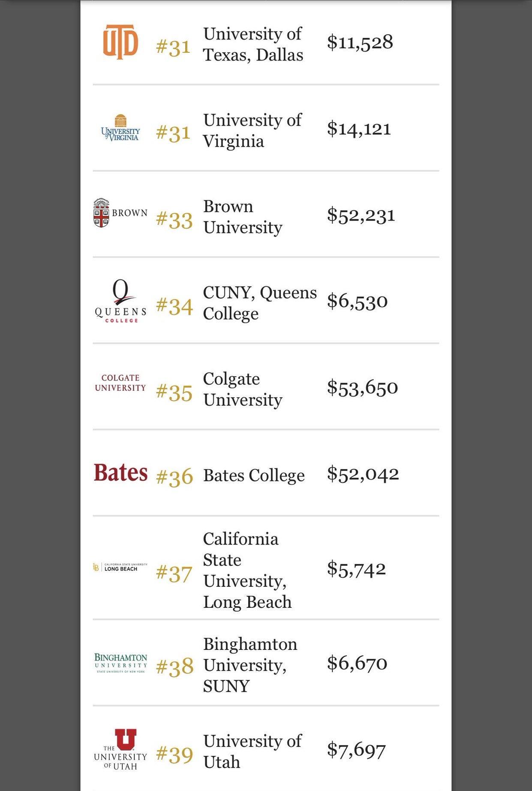
Task: Select the CUNY, Queens College name
Action: [x=260, y=303]
